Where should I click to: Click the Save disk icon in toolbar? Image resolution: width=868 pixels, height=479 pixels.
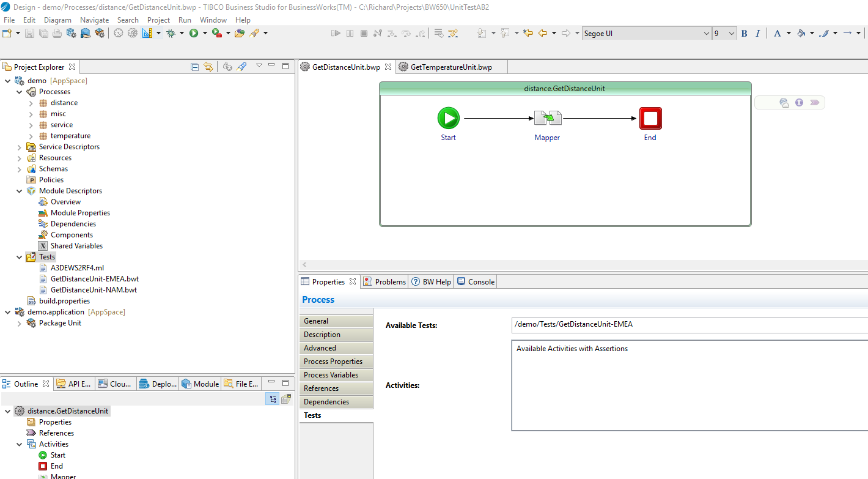[29, 33]
